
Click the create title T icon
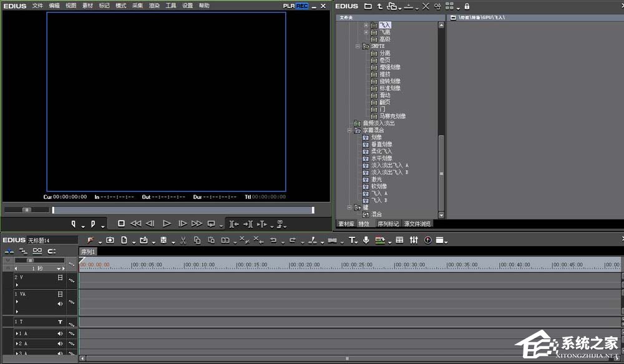(351, 240)
